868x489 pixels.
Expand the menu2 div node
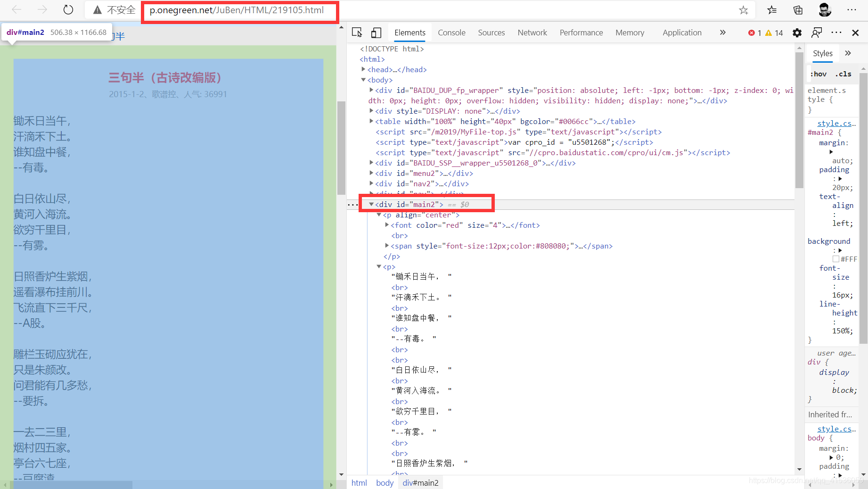point(371,173)
